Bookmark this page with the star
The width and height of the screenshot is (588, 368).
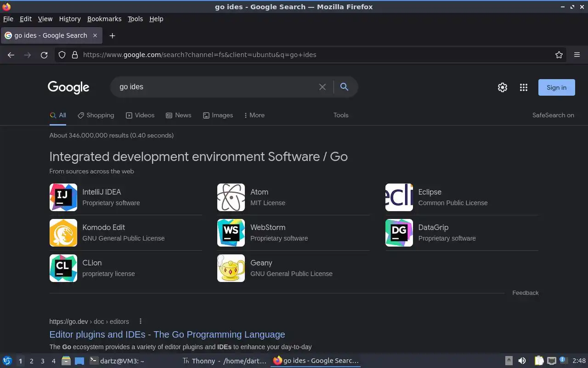(559, 55)
